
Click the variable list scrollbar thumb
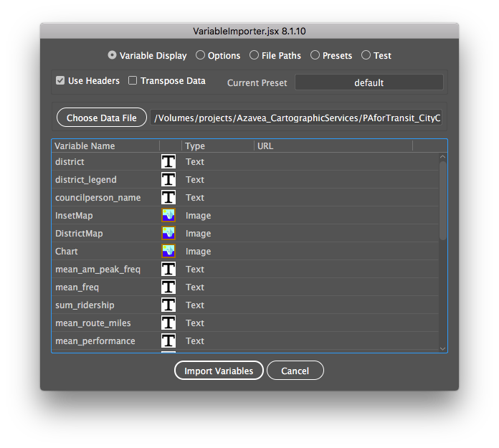(x=442, y=201)
